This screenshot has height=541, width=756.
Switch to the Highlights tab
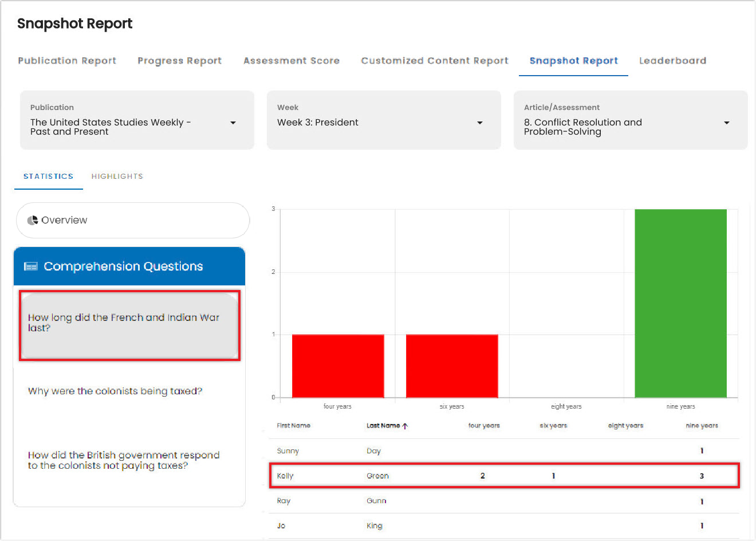click(117, 176)
